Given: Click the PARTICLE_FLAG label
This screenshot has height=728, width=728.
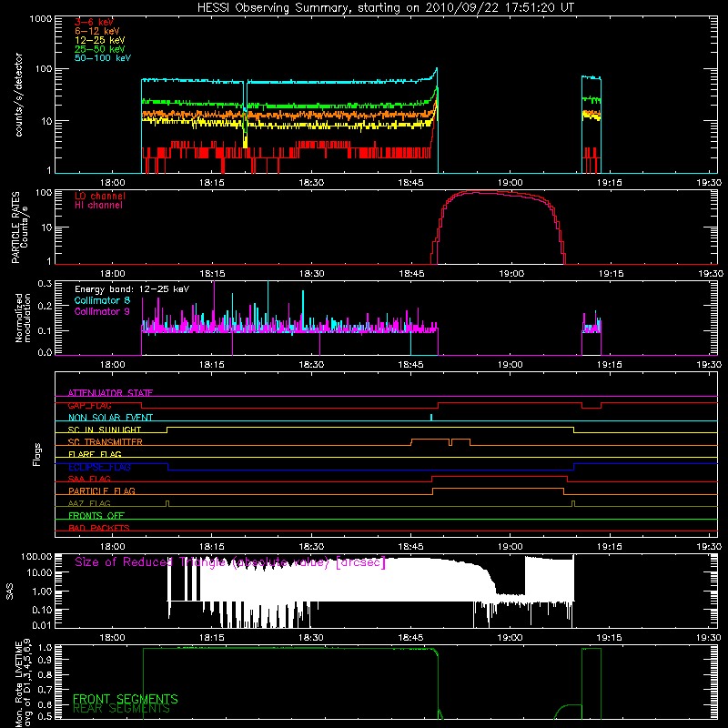Looking at the screenshot, I should [102, 491].
